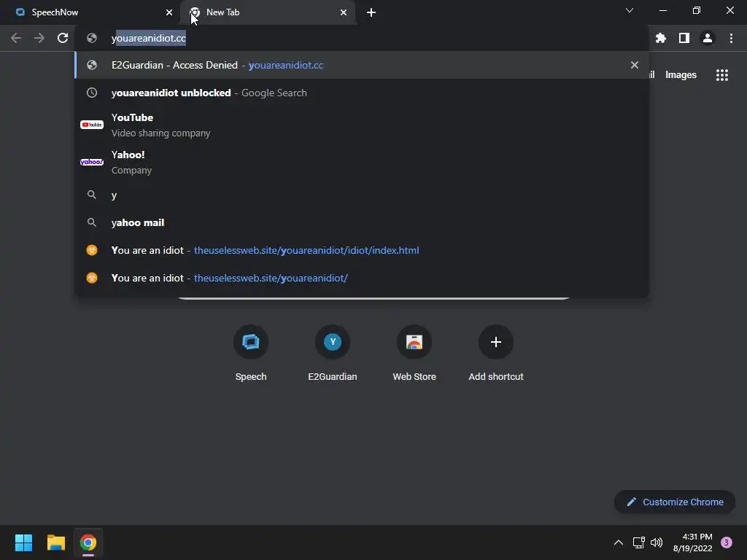Click the Yahoo logo in the suggestion list
747x560 pixels.
tap(92, 162)
